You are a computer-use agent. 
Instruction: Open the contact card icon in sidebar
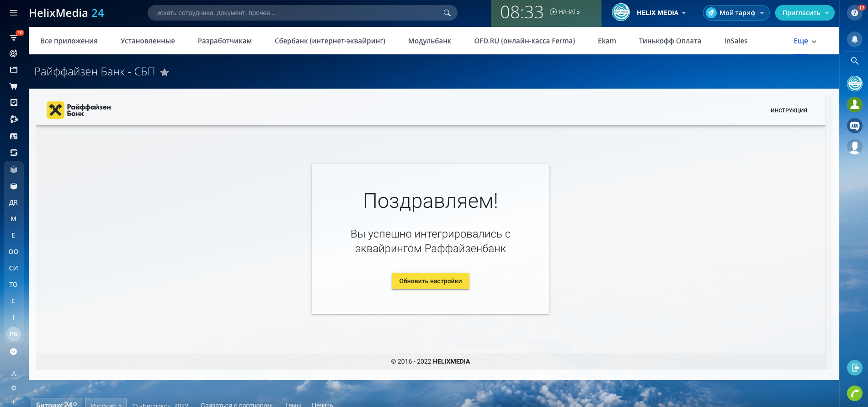tap(14, 136)
